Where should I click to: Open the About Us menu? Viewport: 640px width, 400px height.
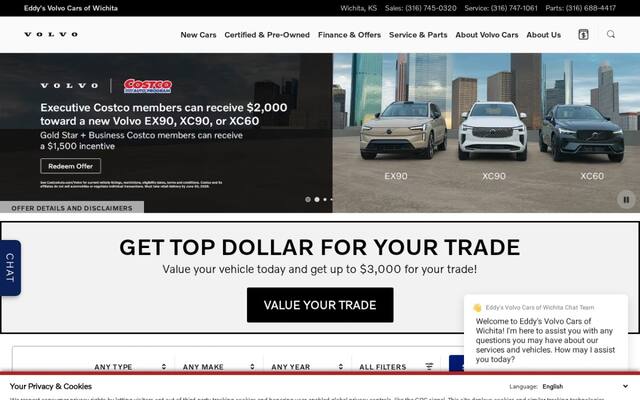[544, 35]
